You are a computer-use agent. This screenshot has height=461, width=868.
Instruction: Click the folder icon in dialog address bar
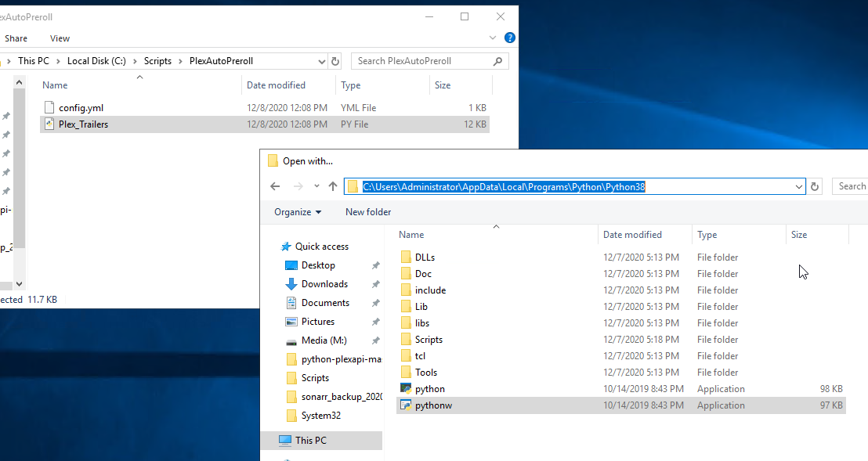[353, 187]
